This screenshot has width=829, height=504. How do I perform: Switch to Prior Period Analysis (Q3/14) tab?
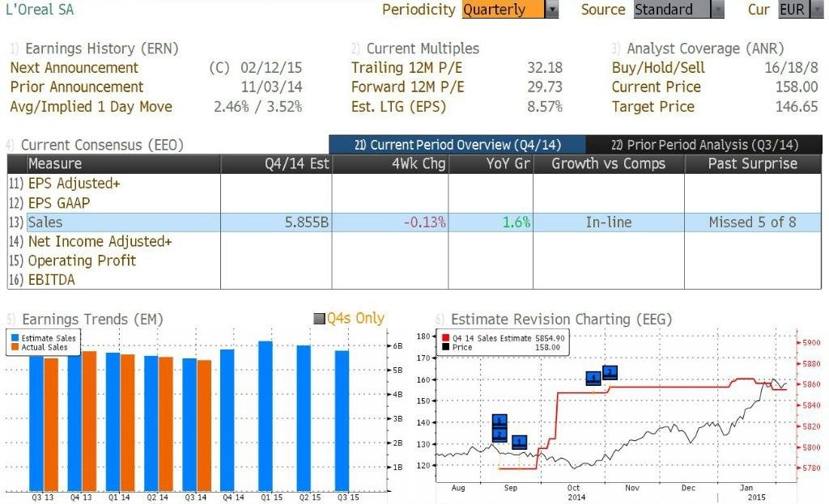[704, 145]
